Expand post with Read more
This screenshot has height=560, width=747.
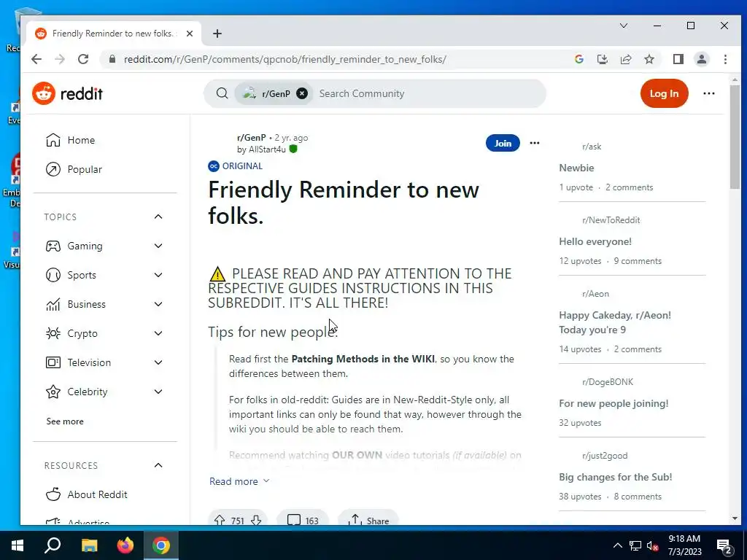[239, 481]
